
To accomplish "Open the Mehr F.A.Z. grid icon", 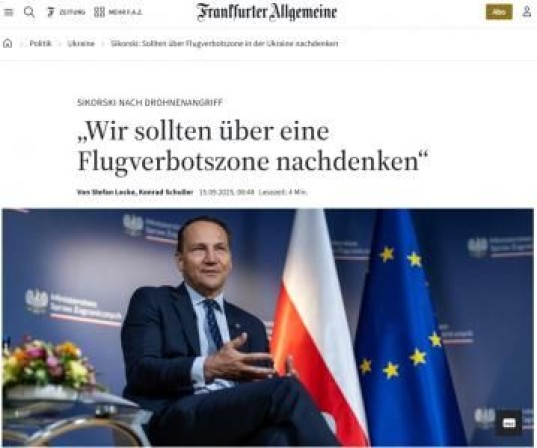I will (99, 12).
